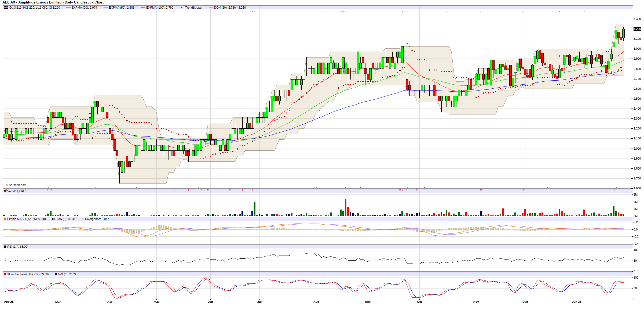Click the orange Simple MACD legend square
Viewport: 644px width, 310px height.
pos(5,219)
